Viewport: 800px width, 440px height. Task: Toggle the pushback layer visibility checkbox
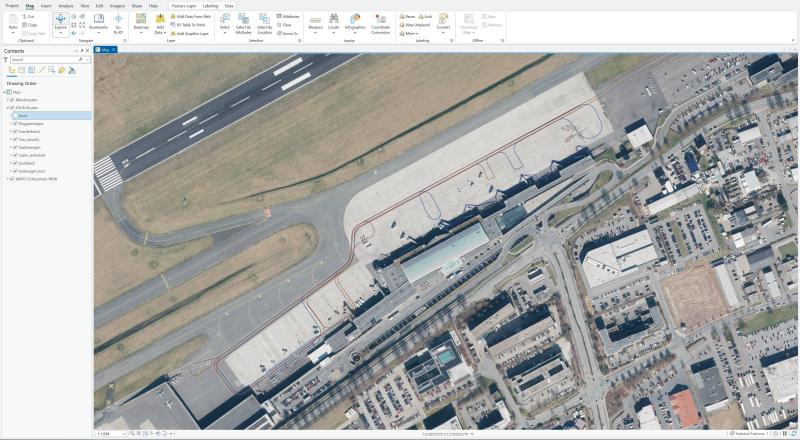[16, 163]
